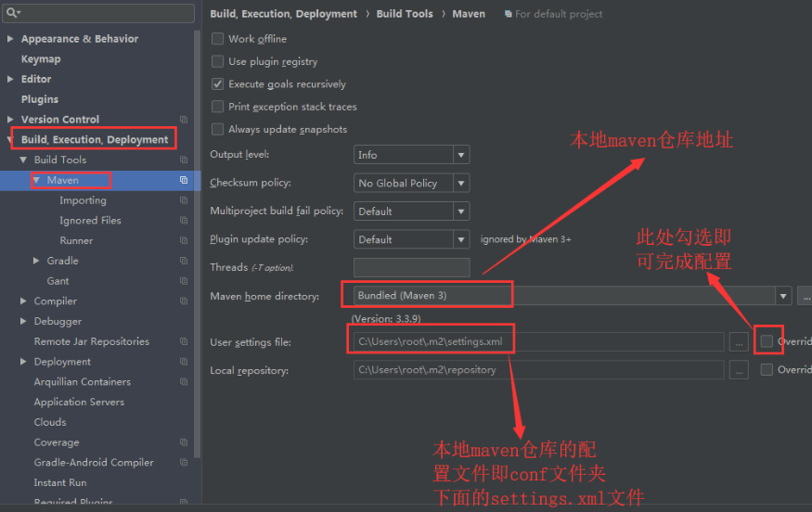Open the Maven home directory dropdown arrow
This screenshot has width=812, height=512.
[x=783, y=296]
